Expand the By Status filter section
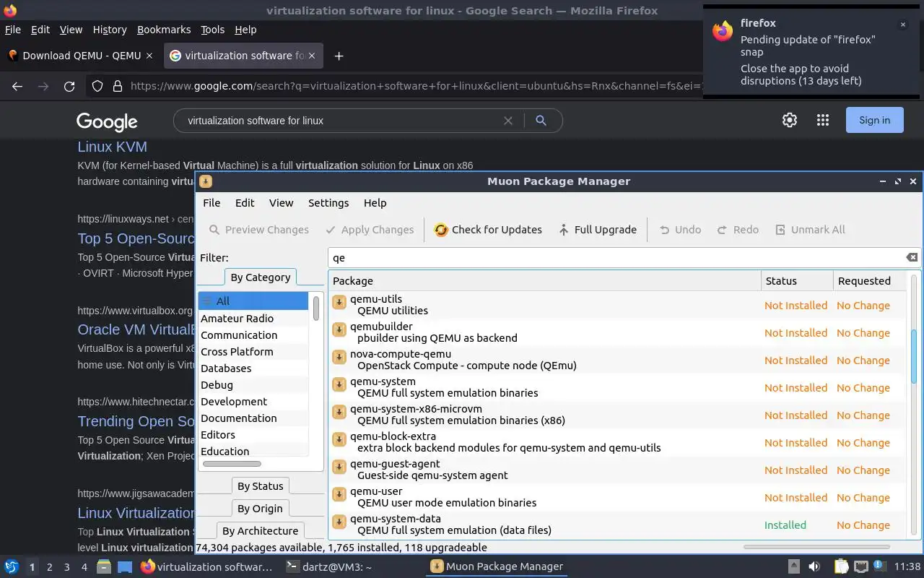 coord(261,486)
